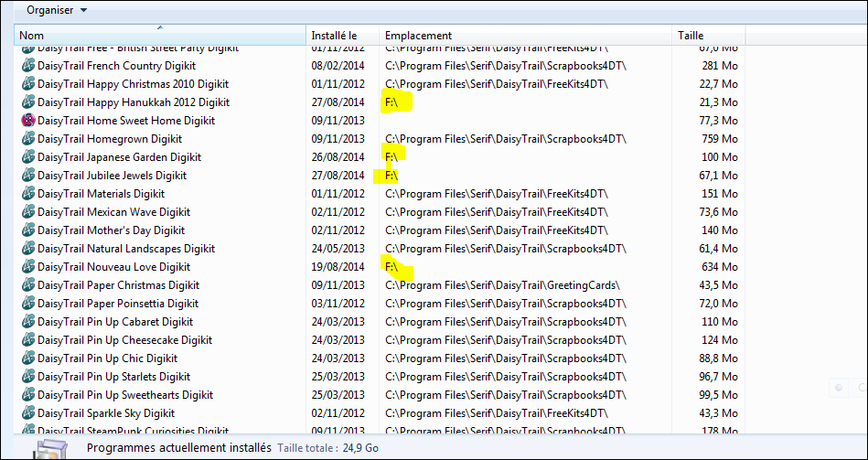Select DaisyTrail Sparkle Sky Digikit name
The width and height of the screenshot is (868, 460).
pos(106,413)
